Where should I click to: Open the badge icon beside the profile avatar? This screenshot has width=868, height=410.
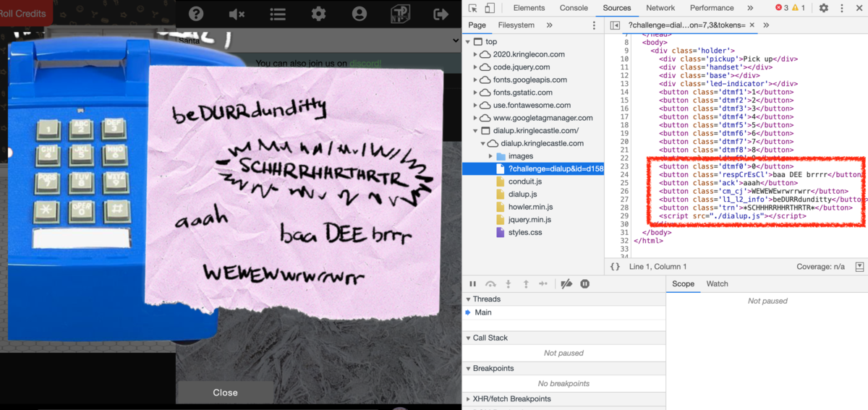[400, 14]
